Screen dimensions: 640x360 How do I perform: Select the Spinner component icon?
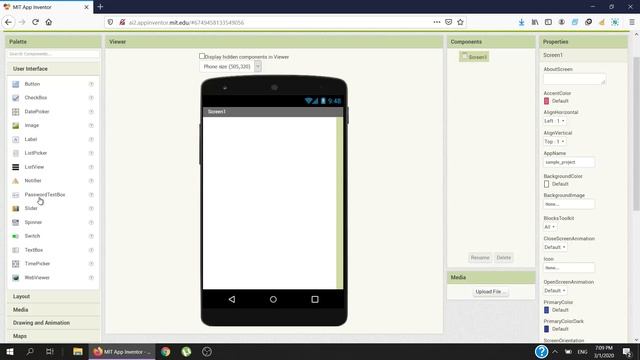(16, 222)
